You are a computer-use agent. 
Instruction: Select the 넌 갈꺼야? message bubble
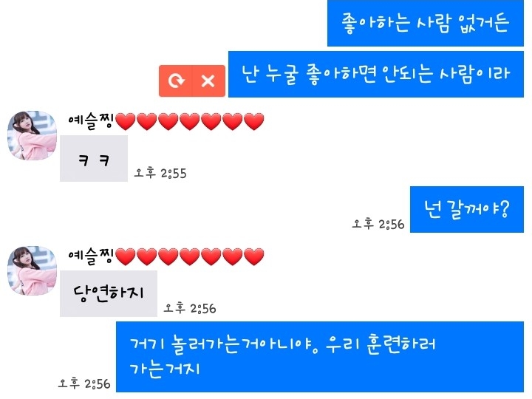point(467,209)
